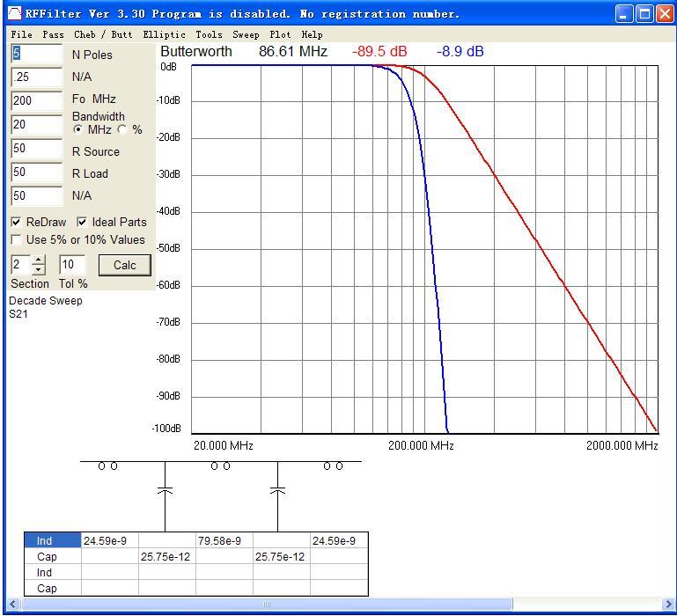Open the Help menu
This screenshot has width=677, height=616.
[x=312, y=34]
